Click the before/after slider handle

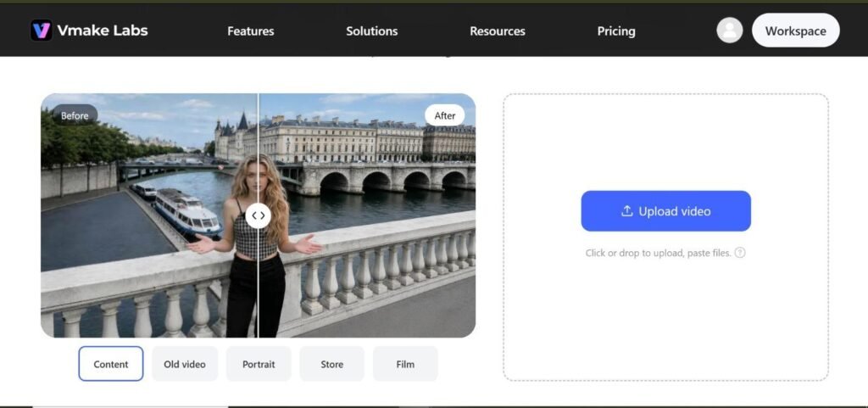[258, 215]
